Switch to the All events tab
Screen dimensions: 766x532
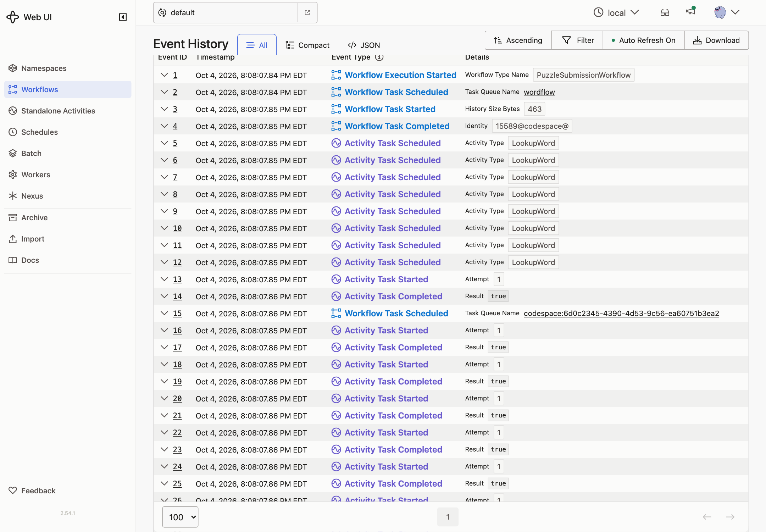(257, 45)
